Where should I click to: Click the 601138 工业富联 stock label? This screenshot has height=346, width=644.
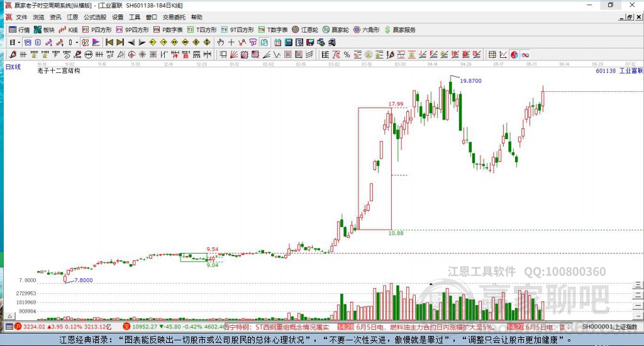(619, 70)
